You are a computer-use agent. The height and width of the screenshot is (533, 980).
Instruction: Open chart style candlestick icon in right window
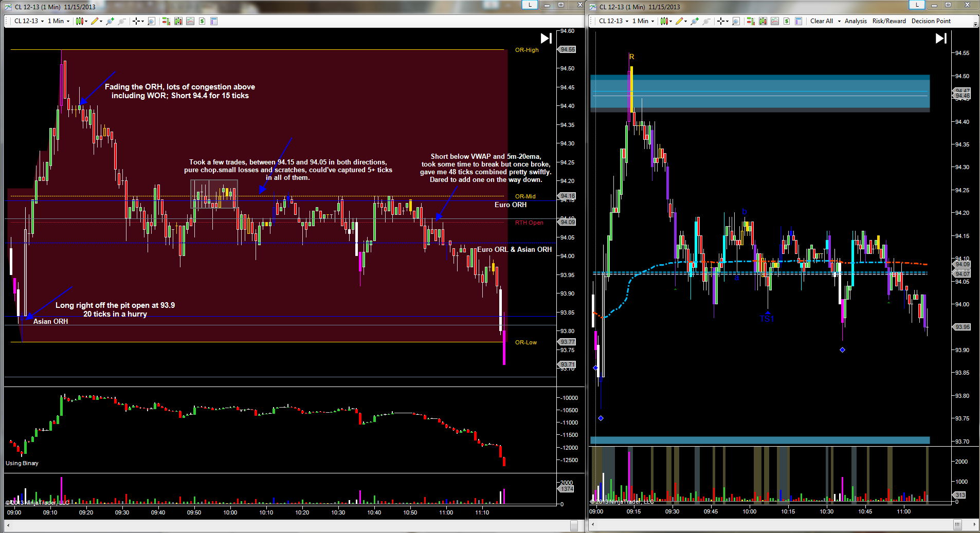[x=664, y=21]
